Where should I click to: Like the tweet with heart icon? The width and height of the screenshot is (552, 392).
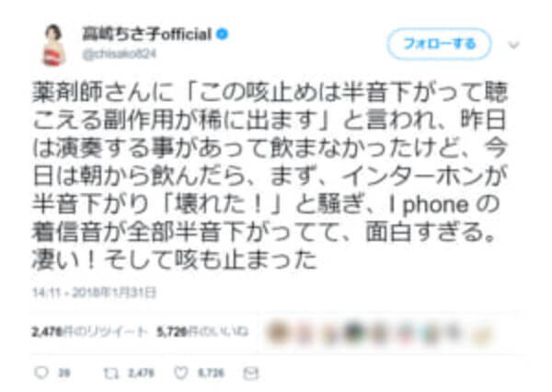181,373
